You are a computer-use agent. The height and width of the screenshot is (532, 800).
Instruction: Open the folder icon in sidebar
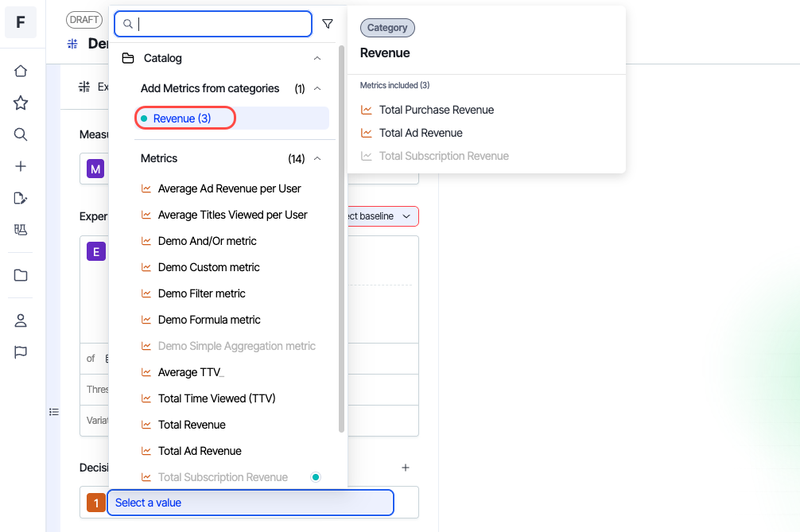[21, 275]
